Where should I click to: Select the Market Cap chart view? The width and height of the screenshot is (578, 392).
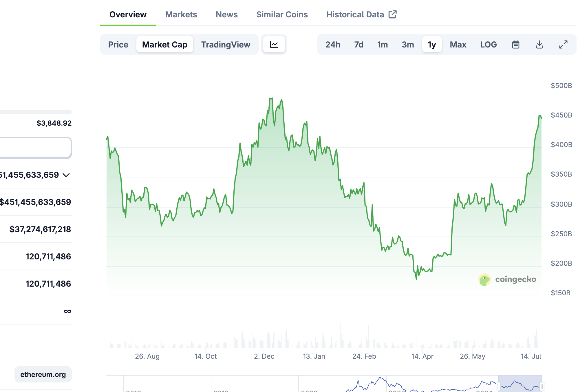click(165, 44)
